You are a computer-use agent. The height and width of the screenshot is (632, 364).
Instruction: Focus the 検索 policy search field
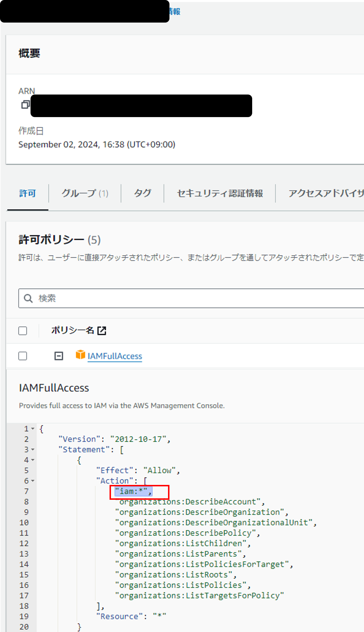(x=191, y=298)
